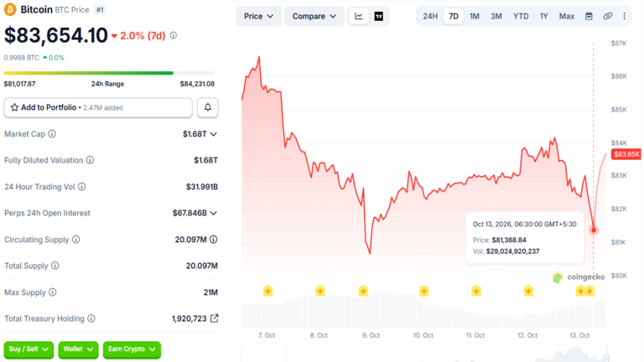Click Add to Portfolio button

click(x=98, y=107)
